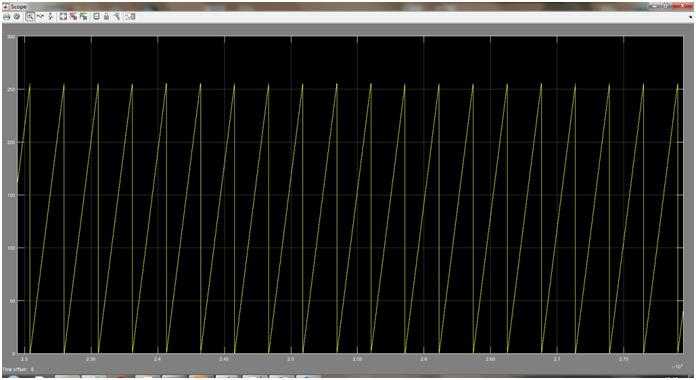Screen dimensions: 696x380
Task: Close the Scope window
Action: (x=683, y=6)
